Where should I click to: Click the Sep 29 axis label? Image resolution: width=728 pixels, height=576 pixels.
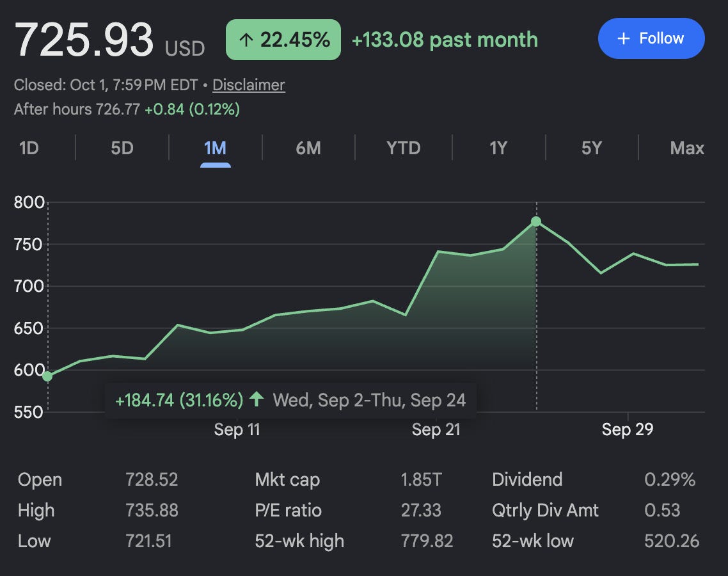tap(628, 429)
